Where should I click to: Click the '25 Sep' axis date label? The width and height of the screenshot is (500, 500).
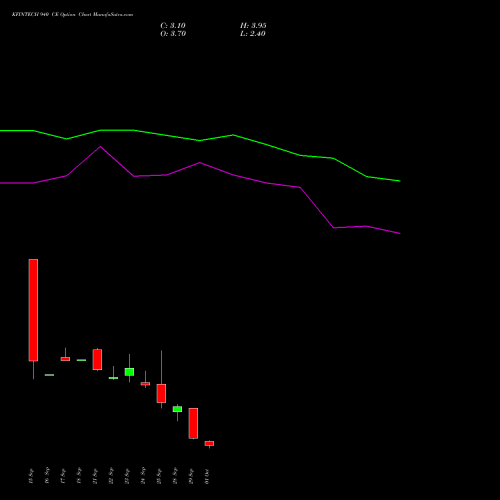coord(159,476)
